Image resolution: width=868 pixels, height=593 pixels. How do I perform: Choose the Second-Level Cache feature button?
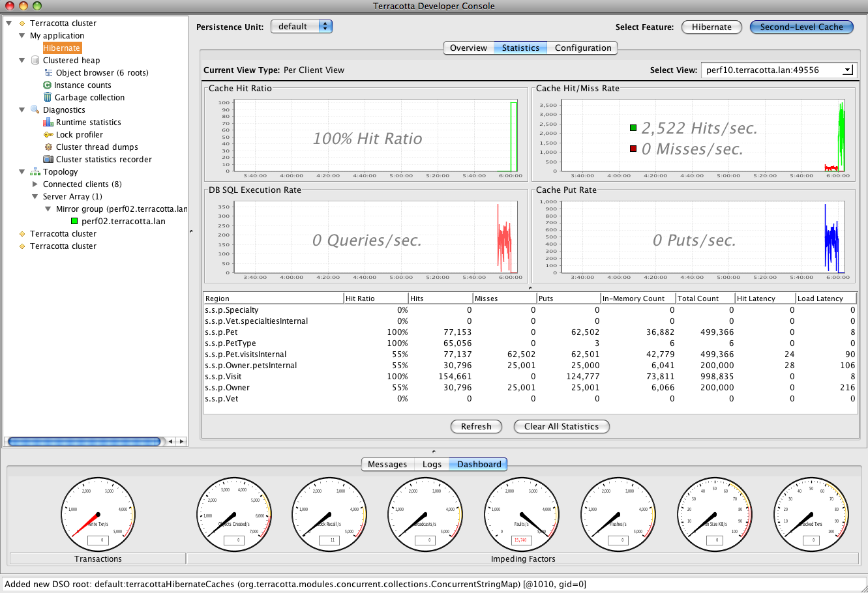point(801,27)
